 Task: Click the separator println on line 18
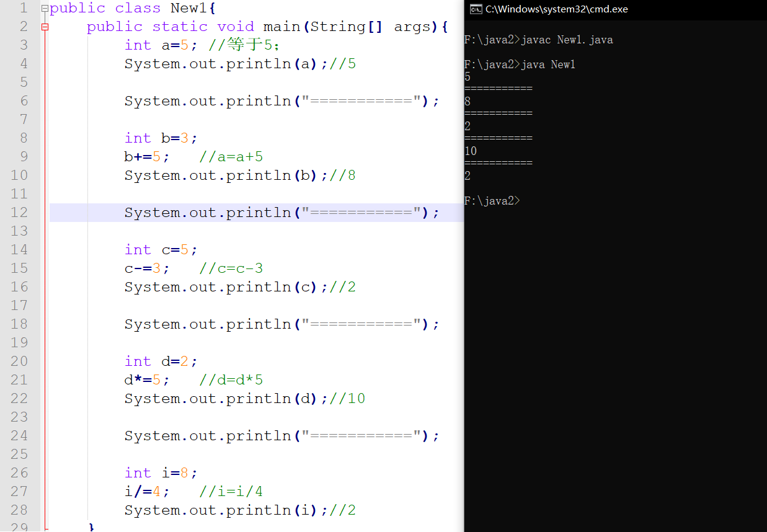click(282, 324)
